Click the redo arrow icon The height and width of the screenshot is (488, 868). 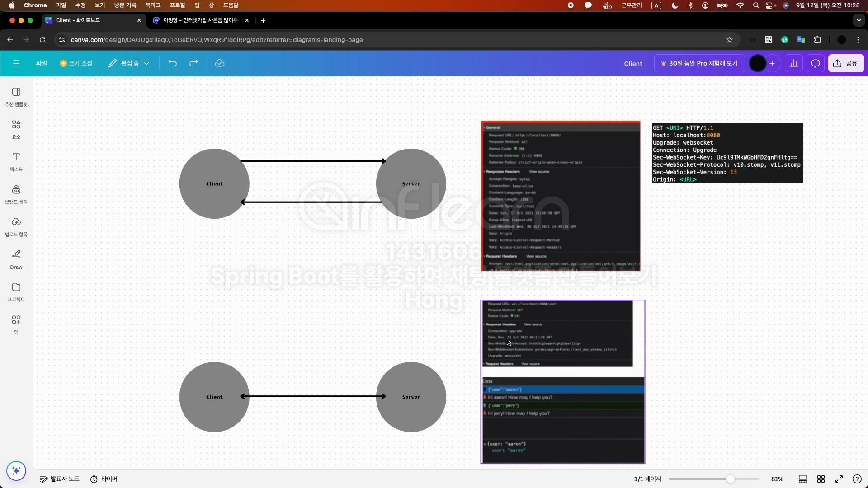pyautogui.click(x=193, y=63)
